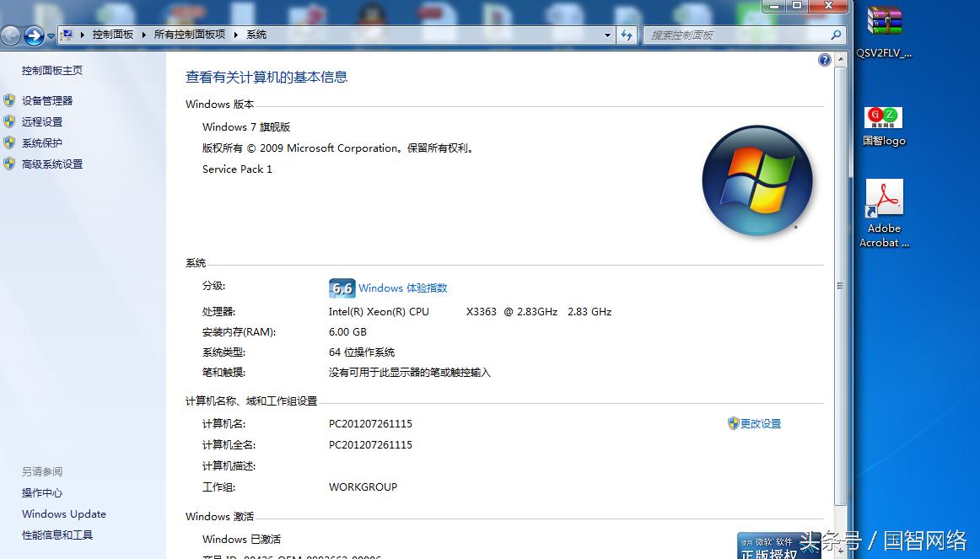This screenshot has height=559, width=980.
Task: Select Adobe Acrobat desktop shortcut
Action: tap(884, 213)
